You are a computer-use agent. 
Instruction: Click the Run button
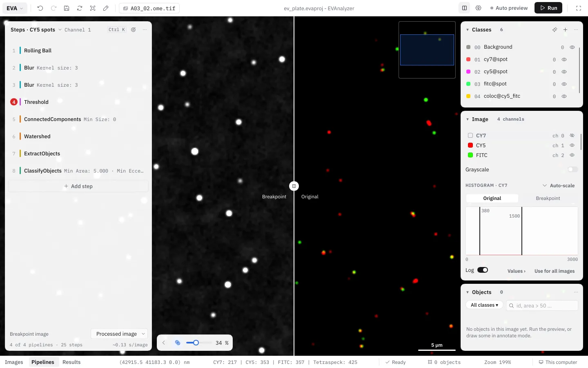pos(548,8)
